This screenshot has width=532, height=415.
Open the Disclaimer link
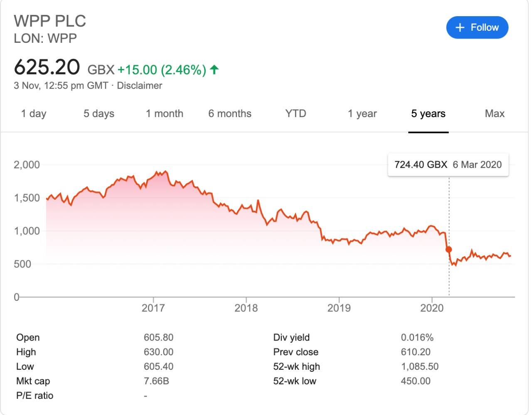coord(139,86)
